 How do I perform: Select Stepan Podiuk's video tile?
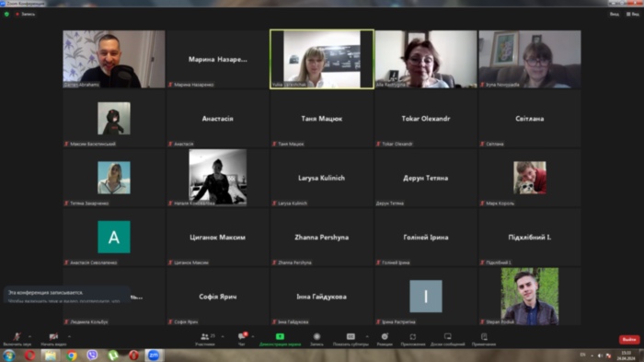click(529, 297)
